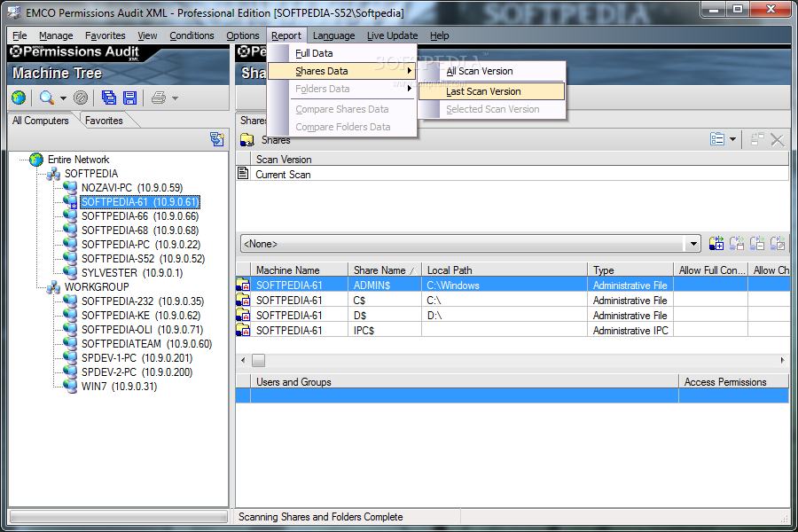Screen dimensions: 798x532
Task: Open the Conditions menu
Action: tap(192, 35)
